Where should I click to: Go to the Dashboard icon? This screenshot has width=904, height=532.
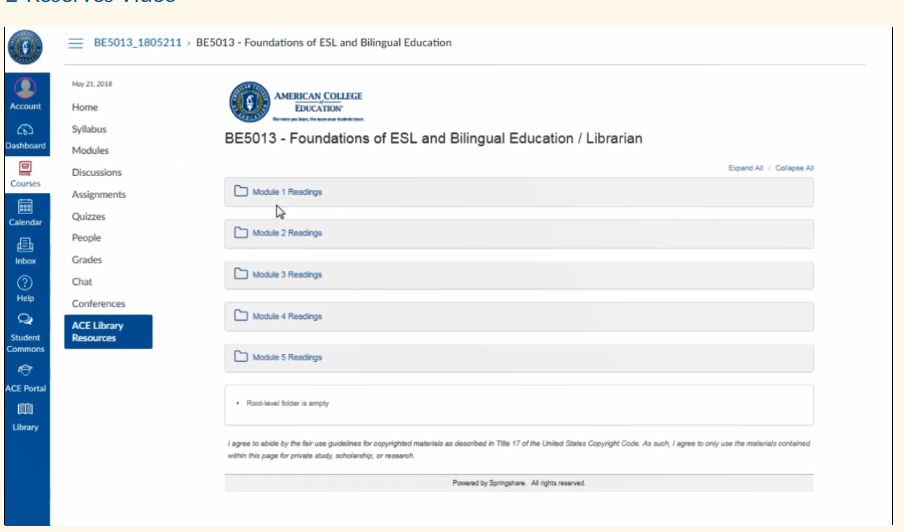click(x=25, y=130)
